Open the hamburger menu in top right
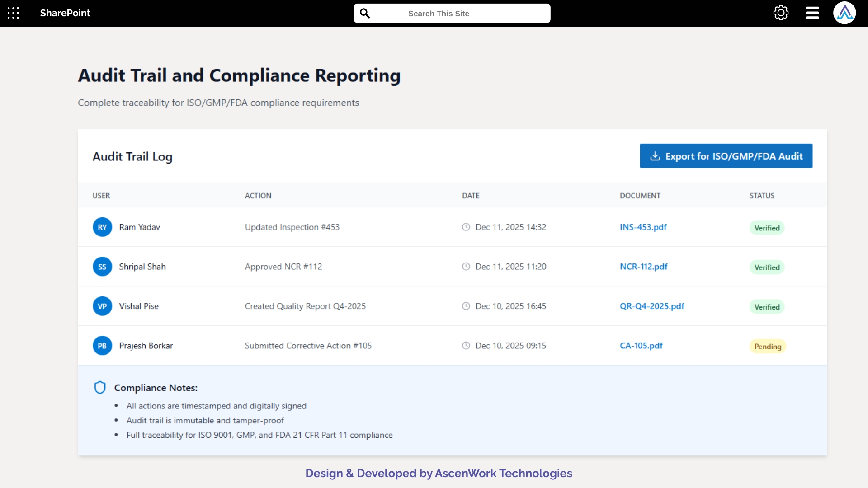 pyautogui.click(x=811, y=13)
